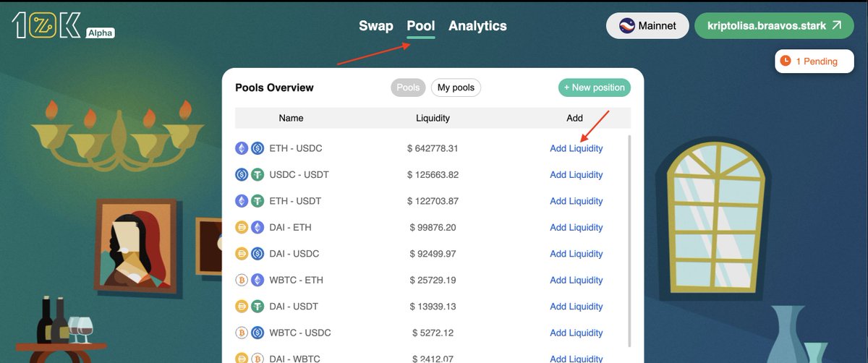The image size is (868, 363).
Task: Click the ETH token icon in DAI - ETH row
Action: click(x=258, y=227)
